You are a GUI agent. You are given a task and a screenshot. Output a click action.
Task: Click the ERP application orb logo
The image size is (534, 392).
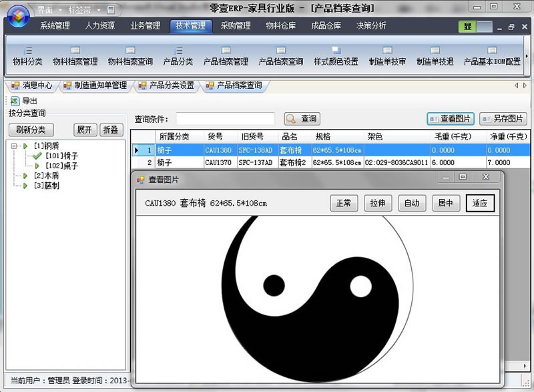pos(19,15)
